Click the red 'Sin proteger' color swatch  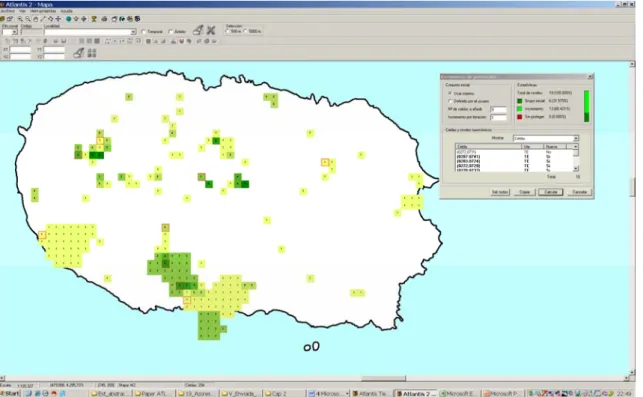pos(520,117)
